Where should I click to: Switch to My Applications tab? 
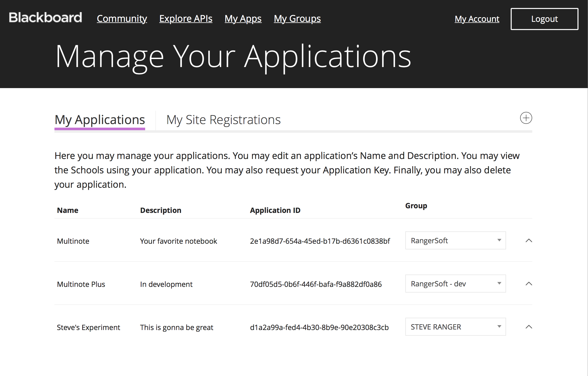[100, 120]
